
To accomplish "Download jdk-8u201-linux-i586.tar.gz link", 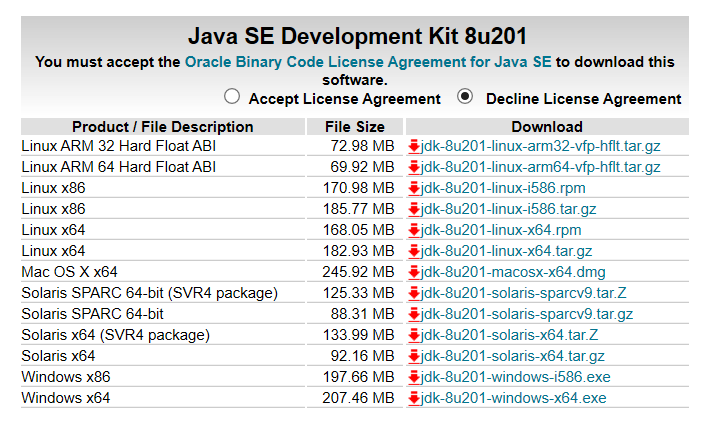I will [x=509, y=209].
